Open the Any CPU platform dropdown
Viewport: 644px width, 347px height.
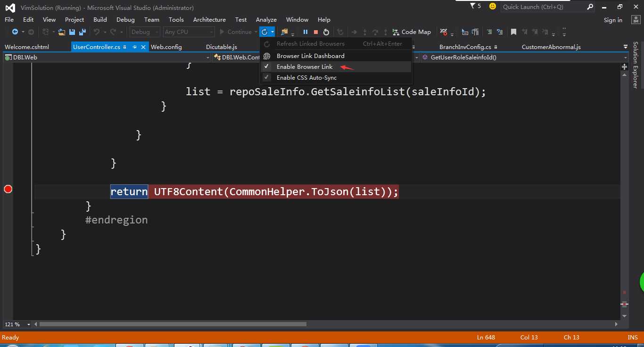[x=189, y=32]
